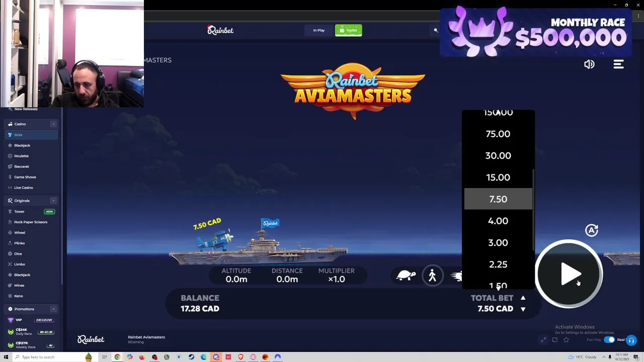Select the walking man normal speed icon
Viewport: 644px width, 362px height.
point(432,276)
